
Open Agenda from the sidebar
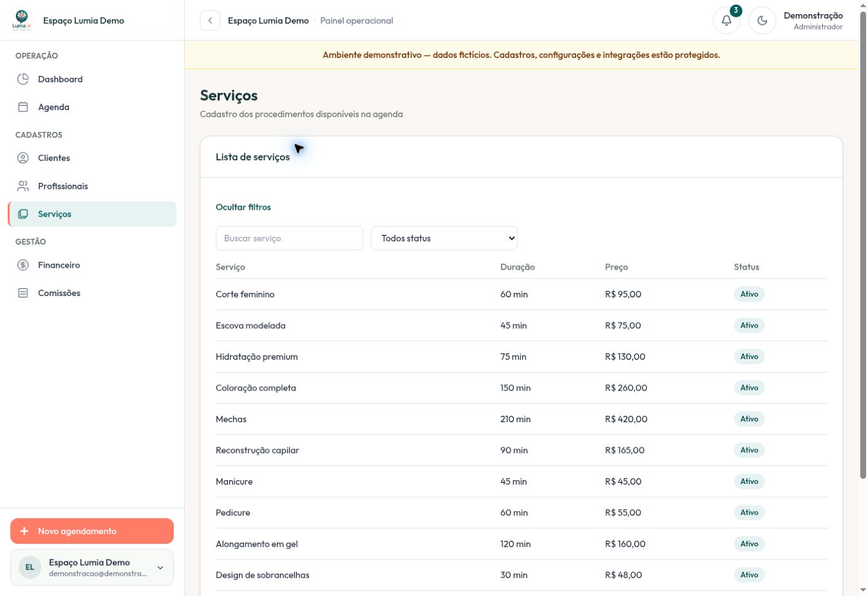point(92,107)
